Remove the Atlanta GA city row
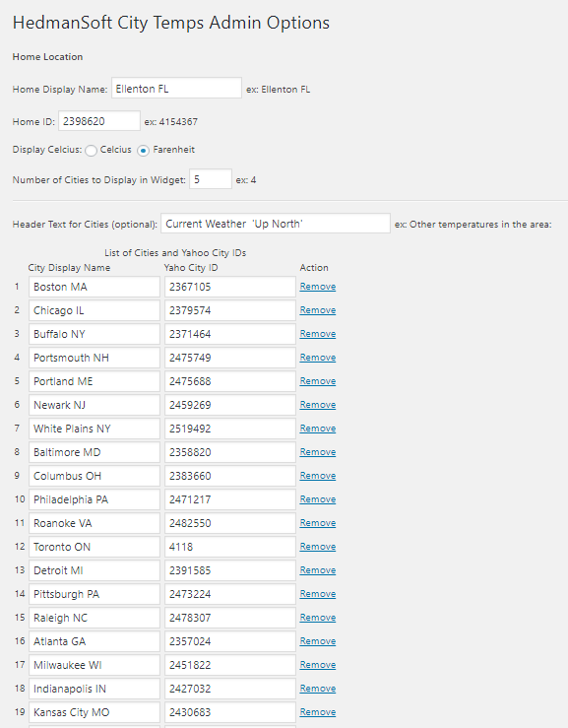Viewport: 568px width, 728px height. 318,641
